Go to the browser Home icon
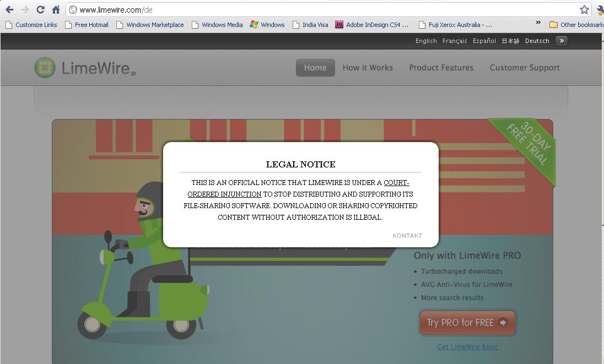This screenshot has height=364, width=604. pyautogui.click(x=56, y=9)
